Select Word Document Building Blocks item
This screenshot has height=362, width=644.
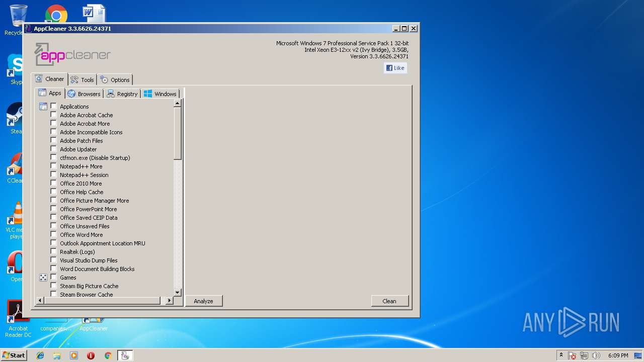coord(97,269)
